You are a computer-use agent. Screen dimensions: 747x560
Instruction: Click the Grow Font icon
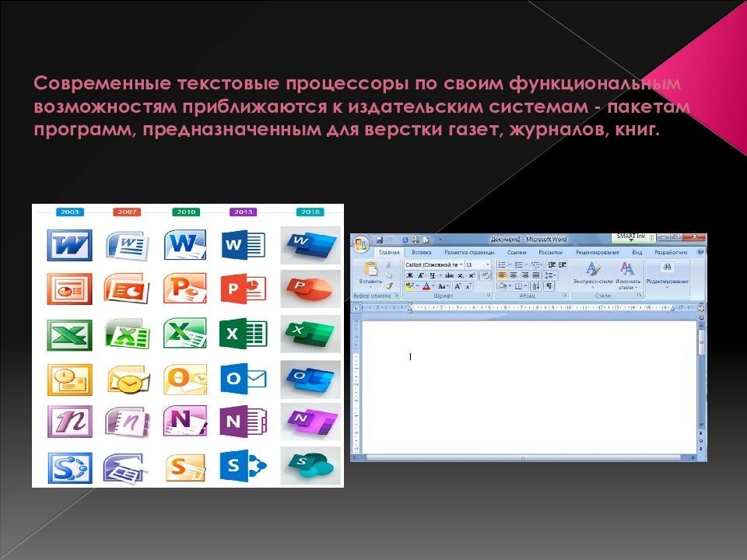[458, 286]
